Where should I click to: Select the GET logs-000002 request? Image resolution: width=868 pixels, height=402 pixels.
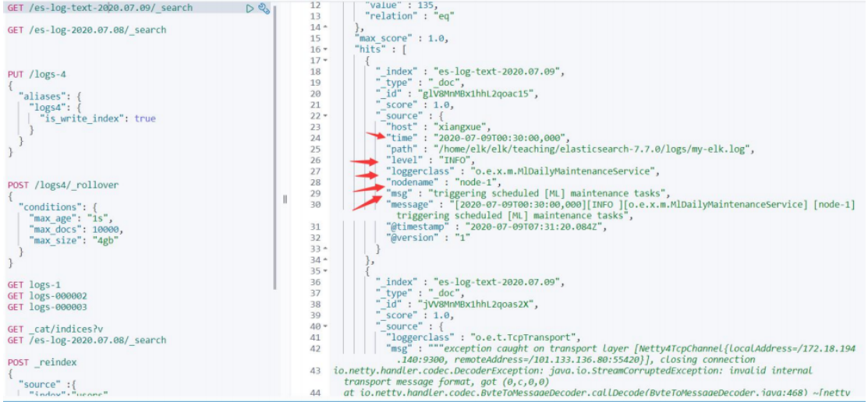[48, 296]
